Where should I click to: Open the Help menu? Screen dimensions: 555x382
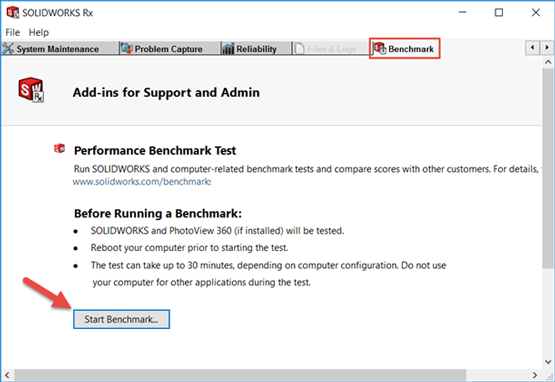39,32
